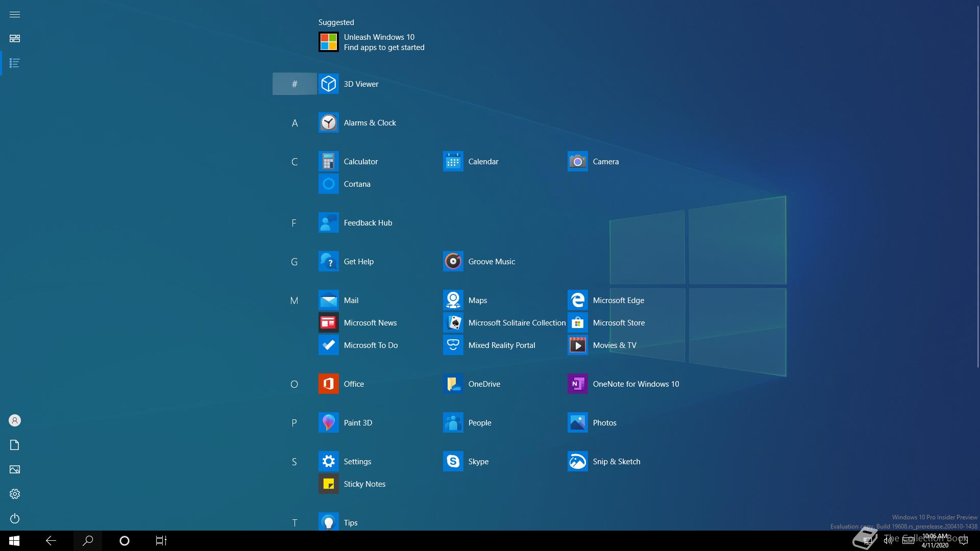Expand the Start hamburger menu
This screenshot has height=551, width=980.
click(15, 14)
